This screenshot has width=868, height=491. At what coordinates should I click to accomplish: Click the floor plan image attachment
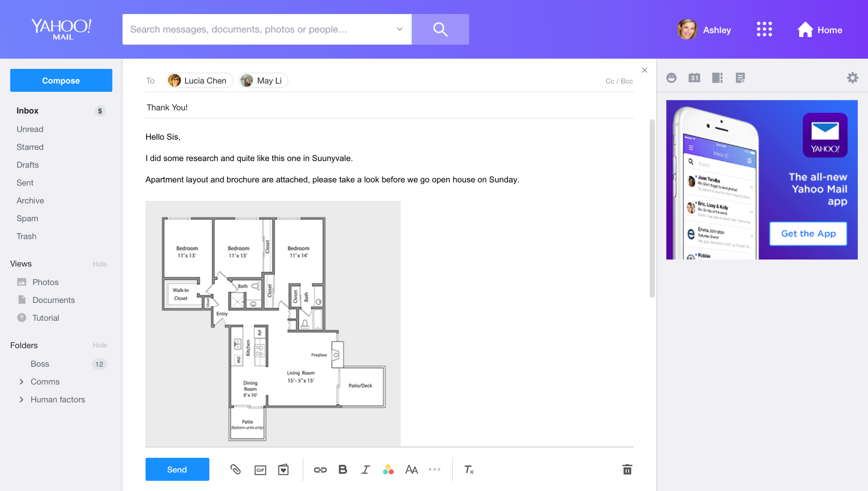273,323
